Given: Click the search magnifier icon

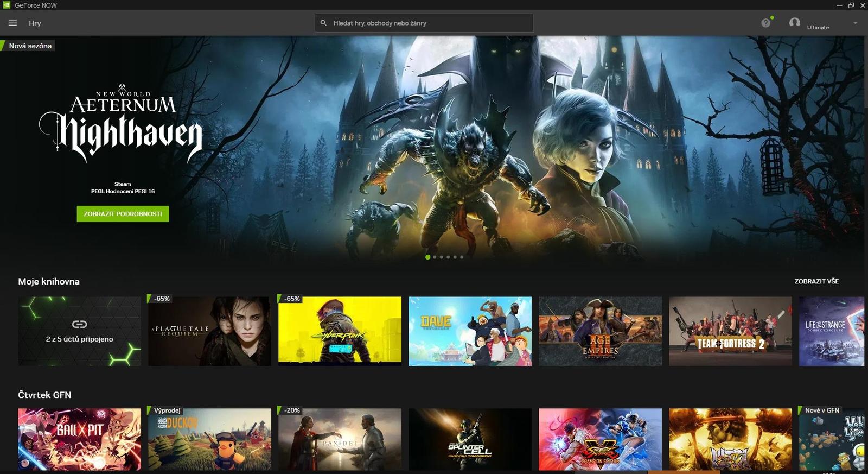Looking at the screenshot, I should click(x=323, y=23).
